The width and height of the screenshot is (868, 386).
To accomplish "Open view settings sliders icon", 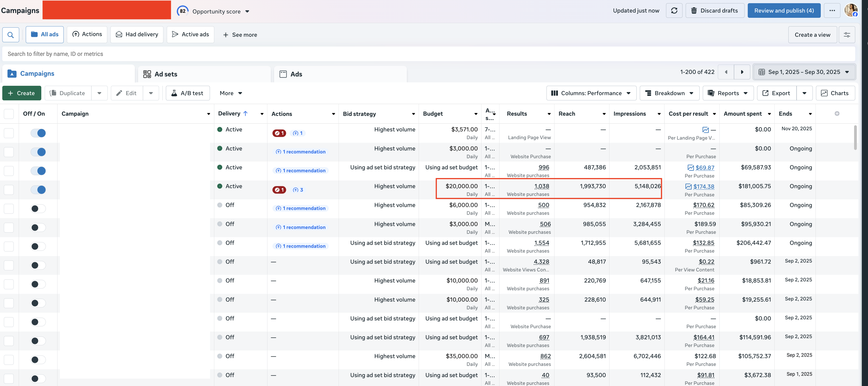I will [847, 35].
